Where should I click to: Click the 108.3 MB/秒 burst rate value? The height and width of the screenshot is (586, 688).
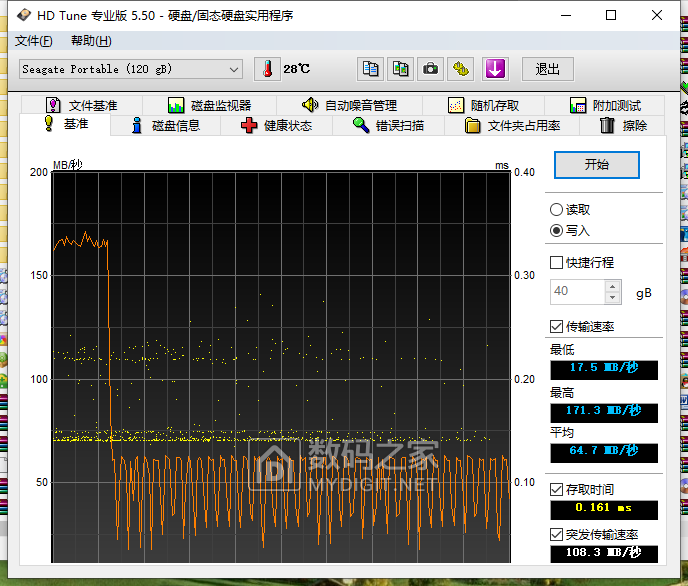pyautogui.click(x=604, y=554)
